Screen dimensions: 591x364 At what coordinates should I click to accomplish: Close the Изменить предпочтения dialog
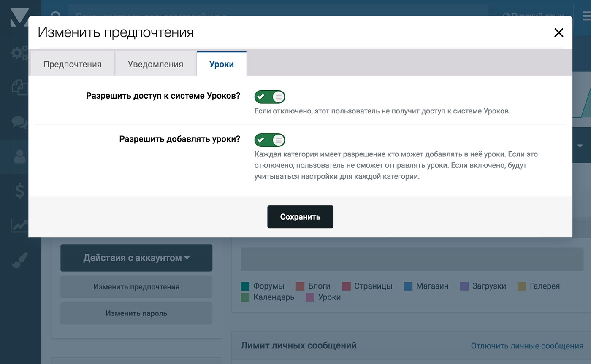(558, 32)
